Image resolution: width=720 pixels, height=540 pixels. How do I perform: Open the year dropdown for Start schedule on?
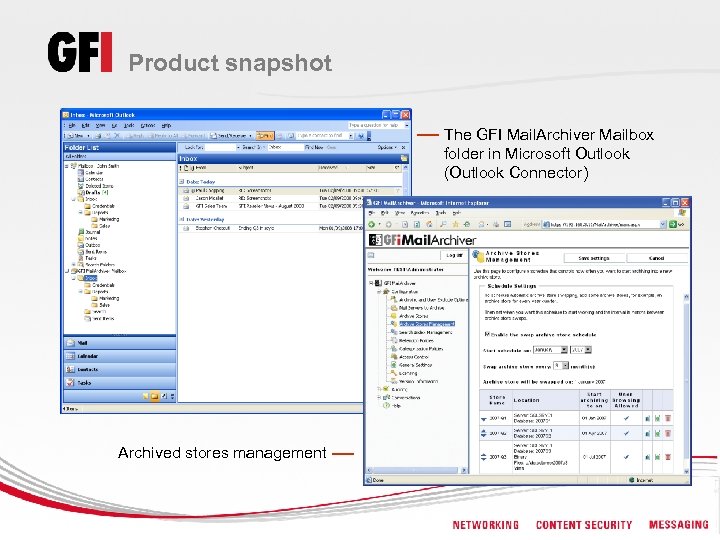click(x=588, y=350)
